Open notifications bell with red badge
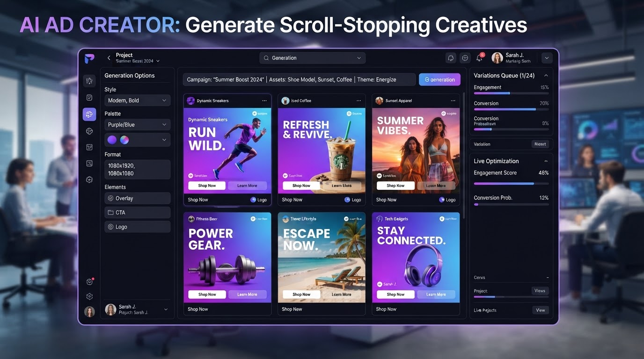The height and width of the screenshot is (359, 644). coord(480,57)
